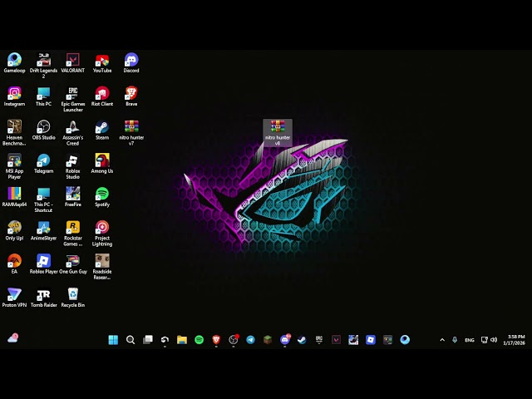This screenshot has height=399, width=532.
Task: Select the Assassin's Creed desktop icon
Action: pyautogui.click(x=72, y=133)
